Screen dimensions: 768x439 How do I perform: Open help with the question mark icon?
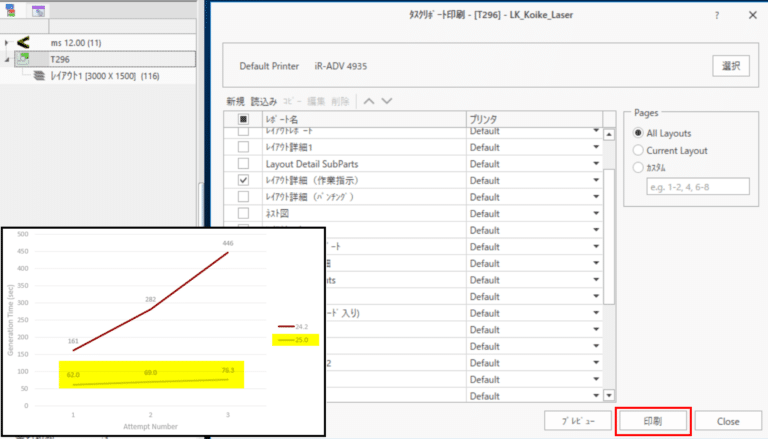pos(716,16)
